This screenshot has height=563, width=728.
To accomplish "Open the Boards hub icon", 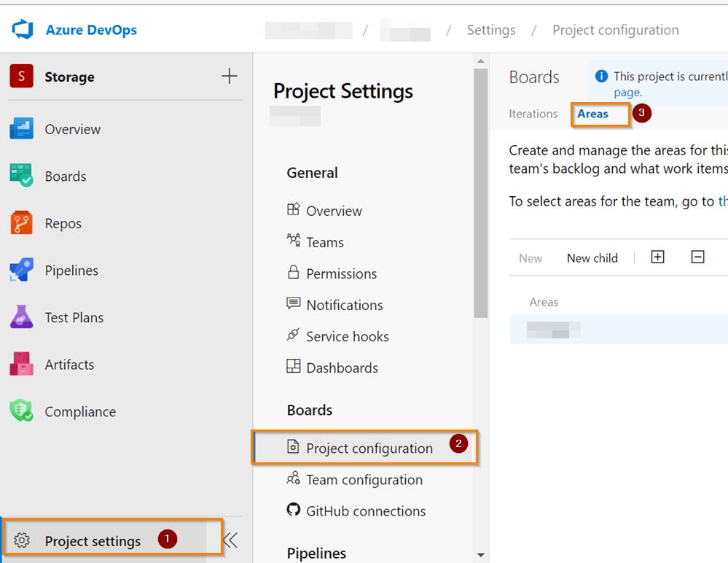I will [21, 176].
